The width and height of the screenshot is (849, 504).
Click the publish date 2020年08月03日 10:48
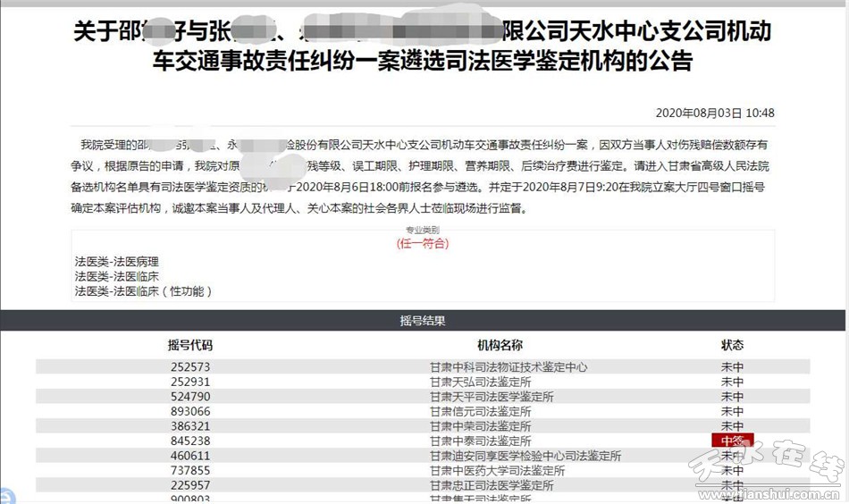point(715,113)
